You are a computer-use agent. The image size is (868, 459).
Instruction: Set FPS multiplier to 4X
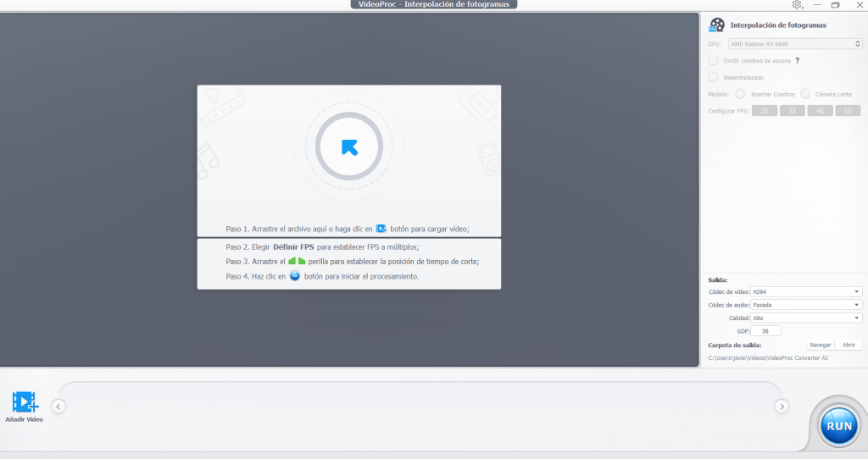pos(820,111)
